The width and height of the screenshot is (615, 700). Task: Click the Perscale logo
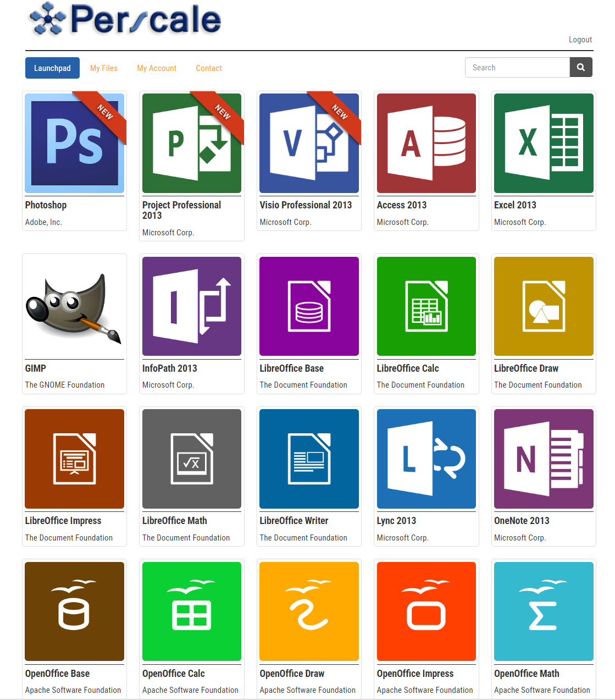(125, 20)
